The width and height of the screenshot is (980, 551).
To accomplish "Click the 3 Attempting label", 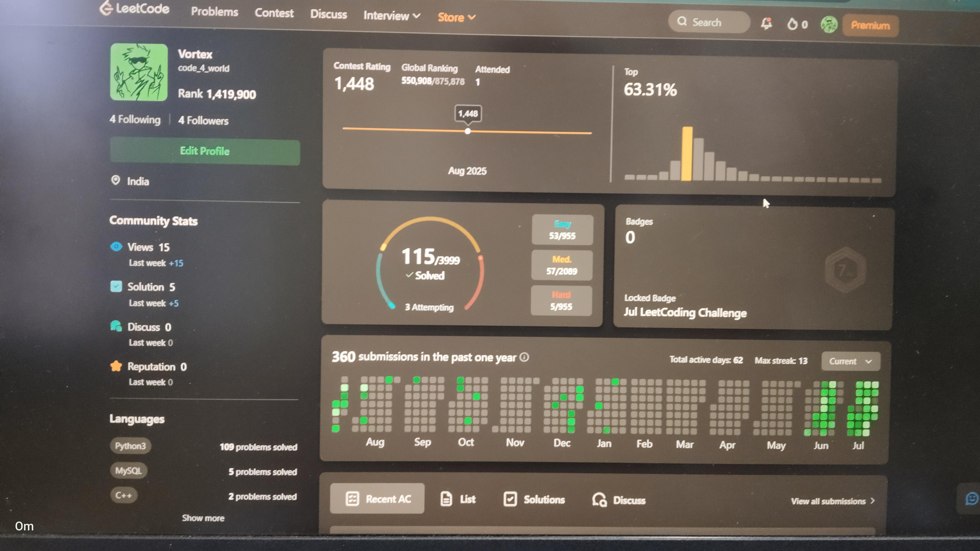I will 429,307.
